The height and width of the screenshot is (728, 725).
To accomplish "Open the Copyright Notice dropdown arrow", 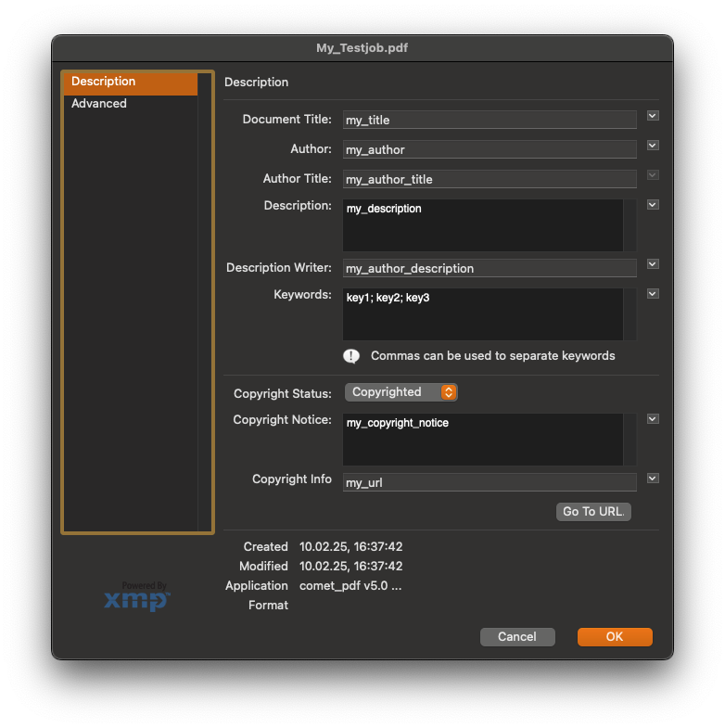I will (x=653, y=419).
